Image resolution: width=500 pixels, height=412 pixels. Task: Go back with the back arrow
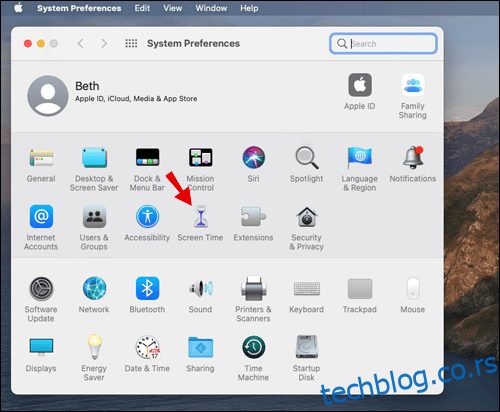(80, 43)
